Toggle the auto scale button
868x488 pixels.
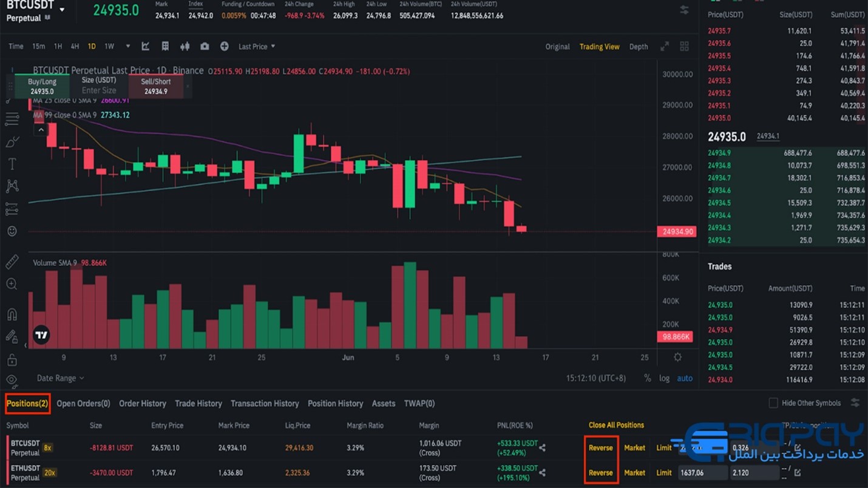click(685, 378)
